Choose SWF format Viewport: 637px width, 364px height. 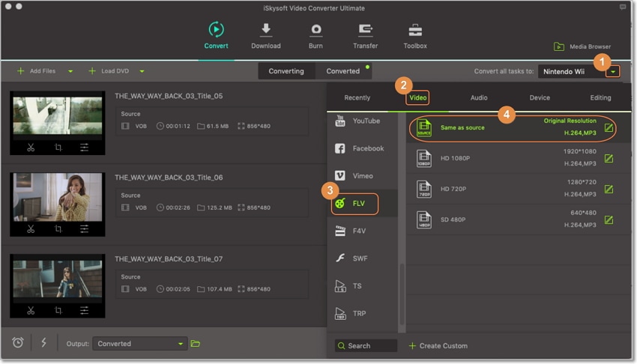362,258
